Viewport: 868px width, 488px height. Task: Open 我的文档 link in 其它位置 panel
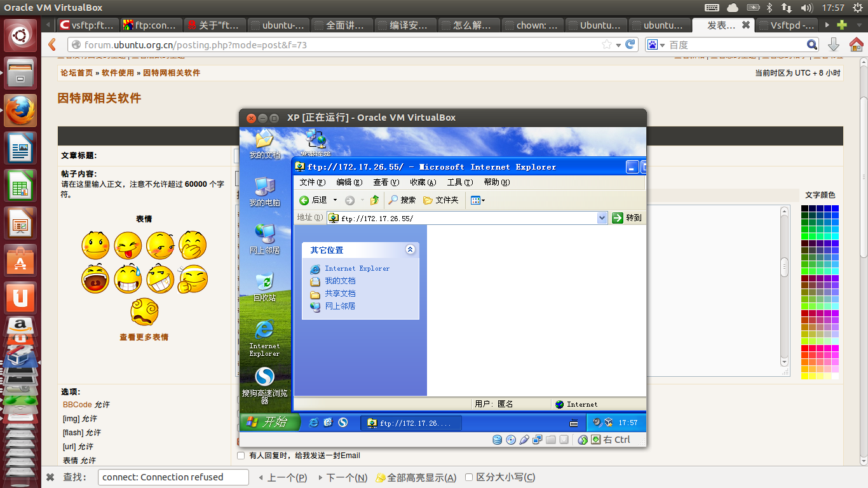pyautogui.click(x=340, y=281)
